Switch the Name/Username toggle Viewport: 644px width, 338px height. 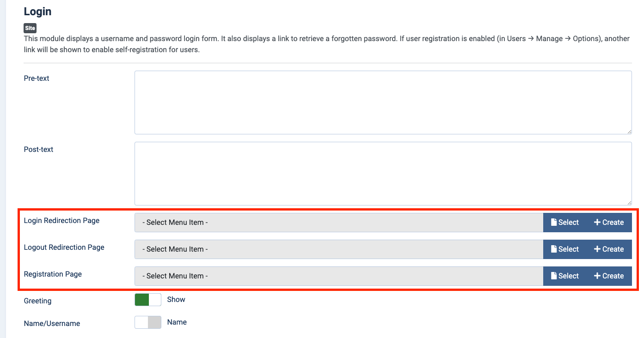click(x=148, y=322)
